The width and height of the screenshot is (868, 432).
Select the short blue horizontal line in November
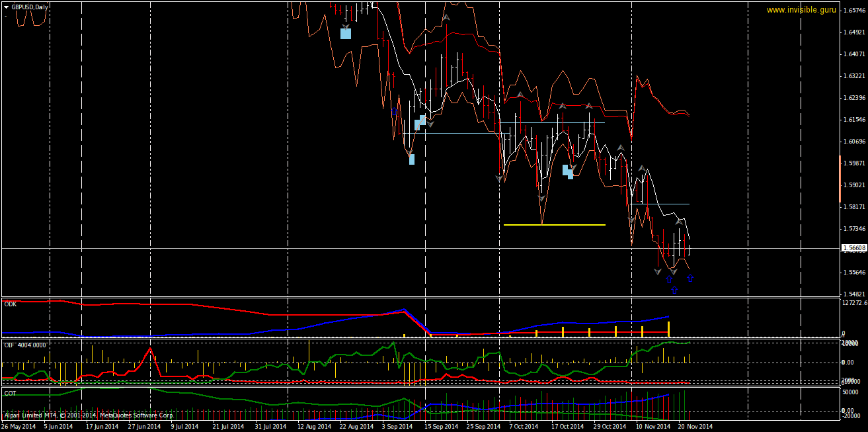[x=660, y=204]
